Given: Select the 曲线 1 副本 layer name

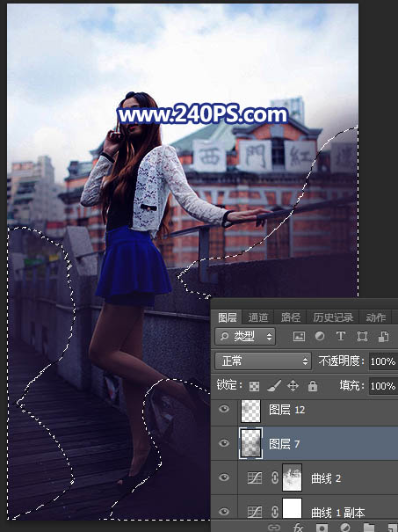Looking at the screenshot, I should point(337,513).
